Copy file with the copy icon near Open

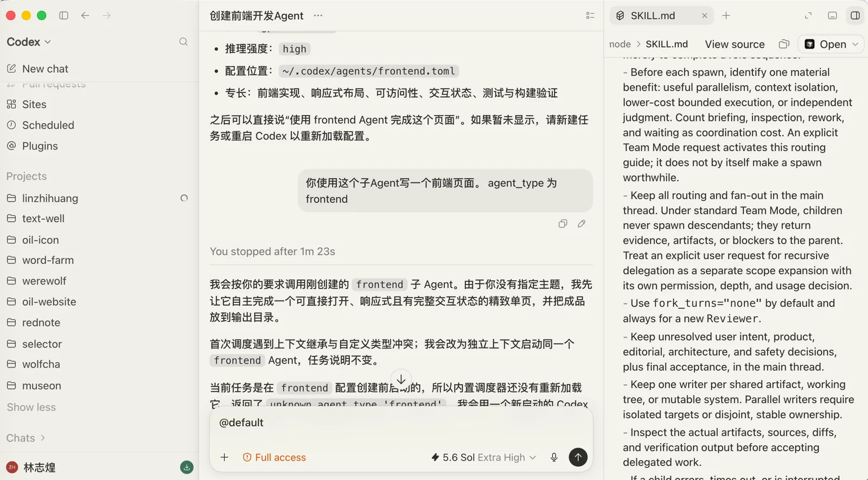(x=784, y=44)
